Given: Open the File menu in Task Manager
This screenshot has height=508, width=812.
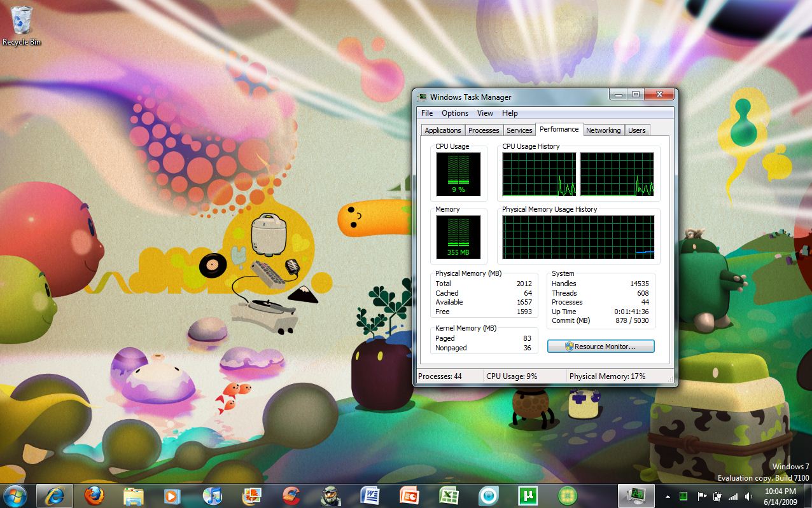Looking at the screenshot, I should 427,113.
